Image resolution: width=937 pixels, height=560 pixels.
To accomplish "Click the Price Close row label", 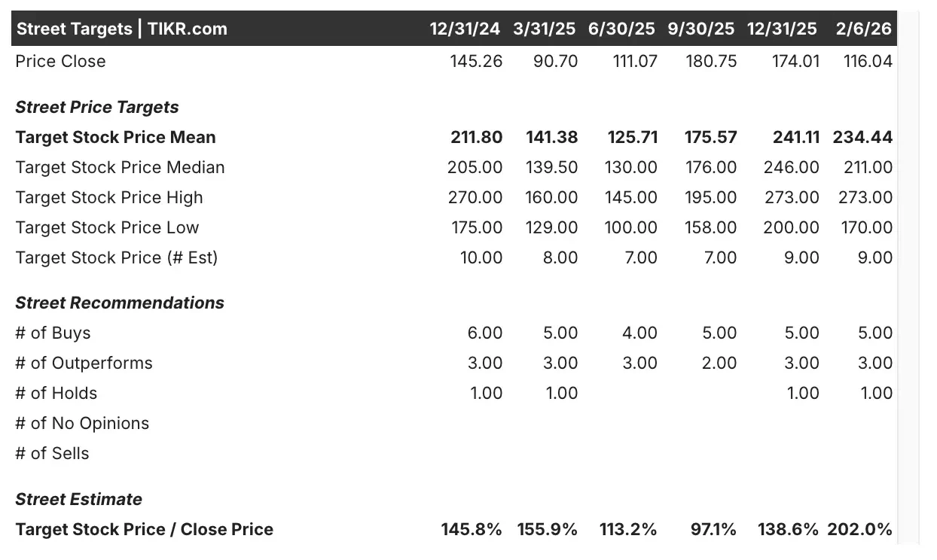I will [x=60, y=61].
